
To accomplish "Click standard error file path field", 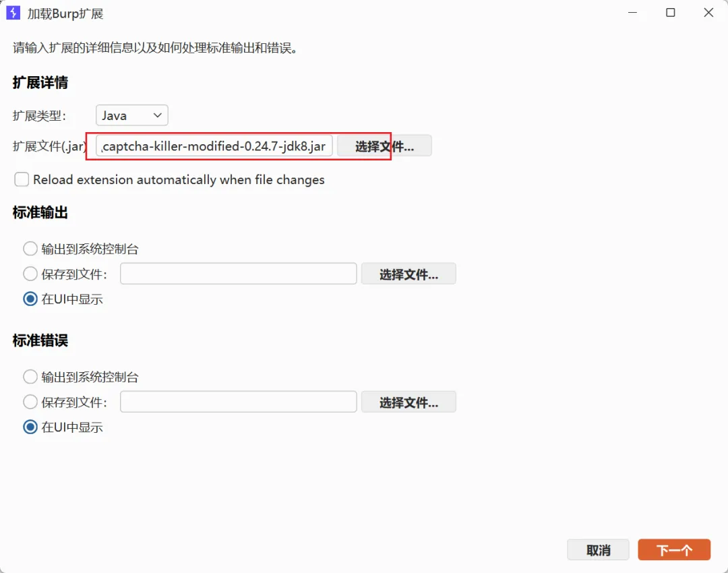I will (238, 402).
